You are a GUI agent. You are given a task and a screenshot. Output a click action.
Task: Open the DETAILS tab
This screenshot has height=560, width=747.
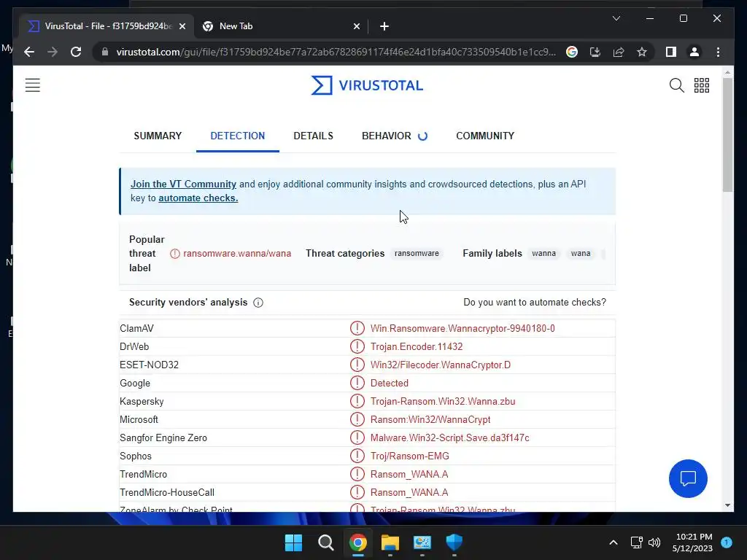[314, 136]
